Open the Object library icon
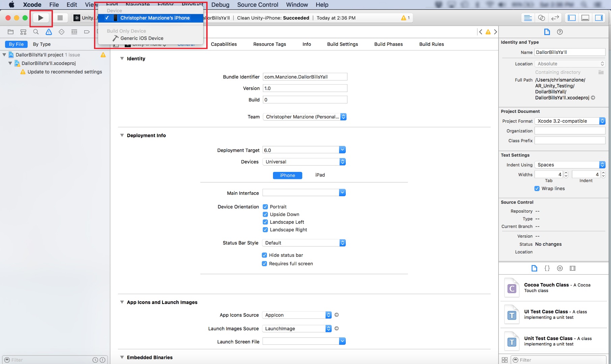Screen dimensions: 611x364 560,268
